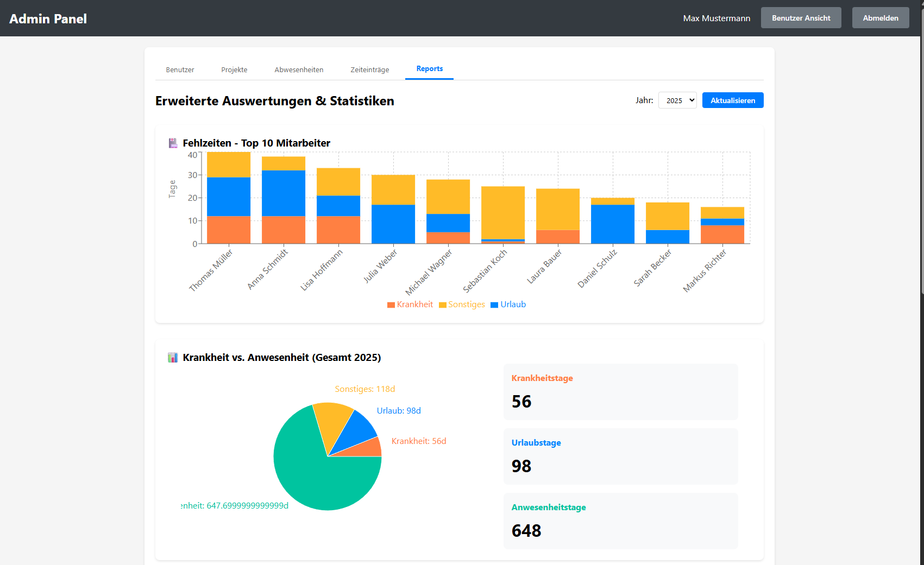Screen dimensions: 924x565
Task: Go to the Abwesenheiten tab
Action: click(x=299, y=70)
